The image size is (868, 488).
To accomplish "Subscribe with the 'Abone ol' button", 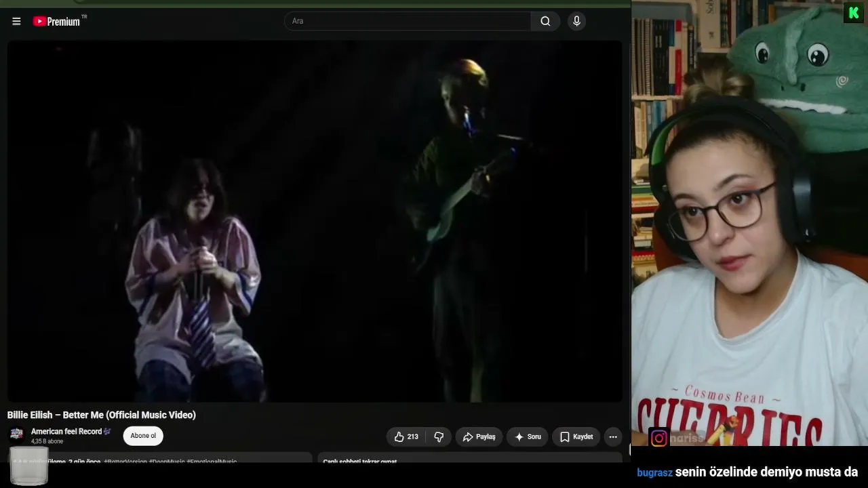I will click(143, 436).
